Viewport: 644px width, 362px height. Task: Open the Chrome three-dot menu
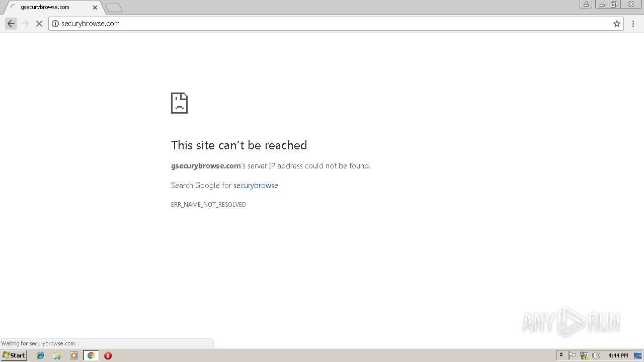coord(633,24)
